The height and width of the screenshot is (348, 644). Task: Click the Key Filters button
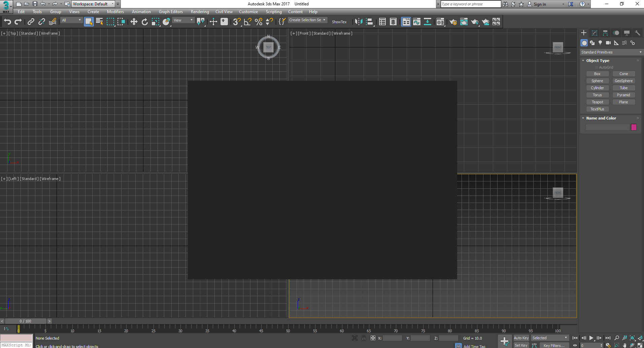pos(554,345)
